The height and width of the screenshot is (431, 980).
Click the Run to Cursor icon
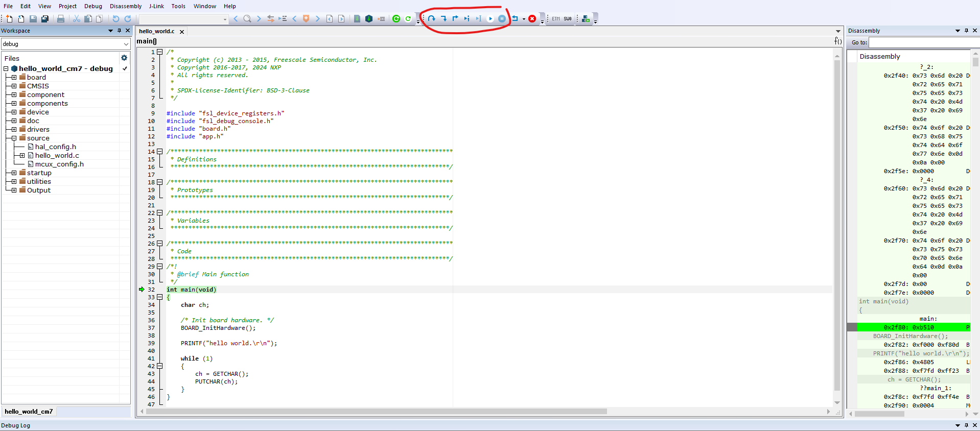point(478,19)
